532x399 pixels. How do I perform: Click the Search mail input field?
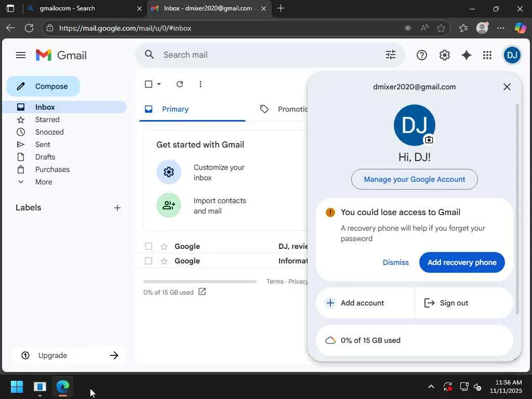point(270,55)
